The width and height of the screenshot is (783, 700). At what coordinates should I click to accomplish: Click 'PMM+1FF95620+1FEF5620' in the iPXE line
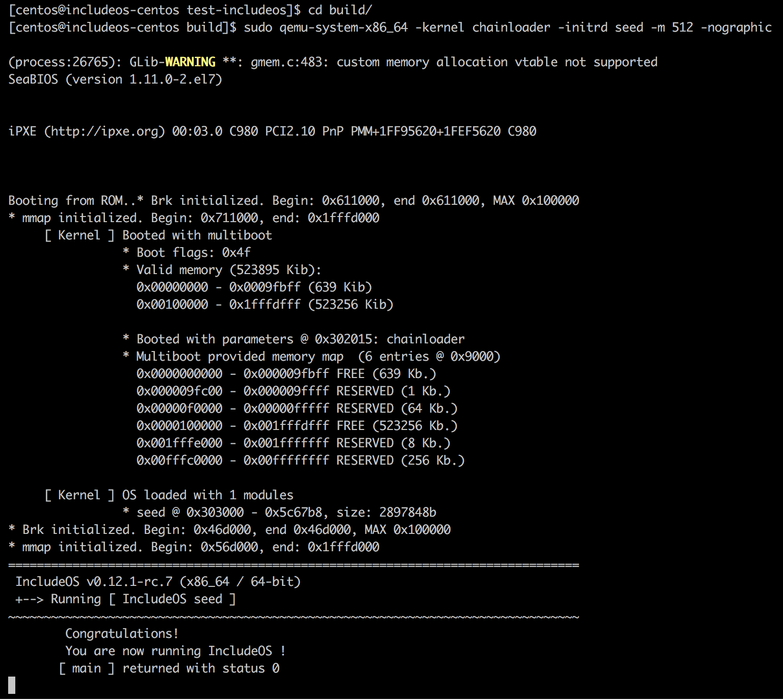[426, 131]
